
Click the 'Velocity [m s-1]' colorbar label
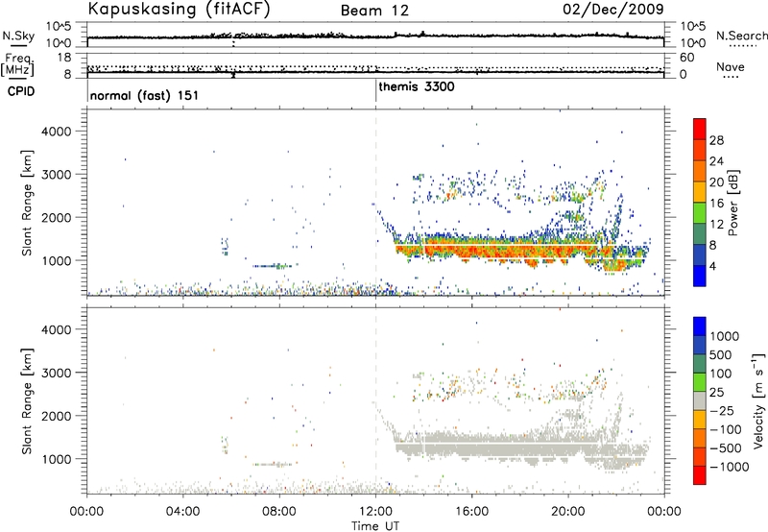758,400
